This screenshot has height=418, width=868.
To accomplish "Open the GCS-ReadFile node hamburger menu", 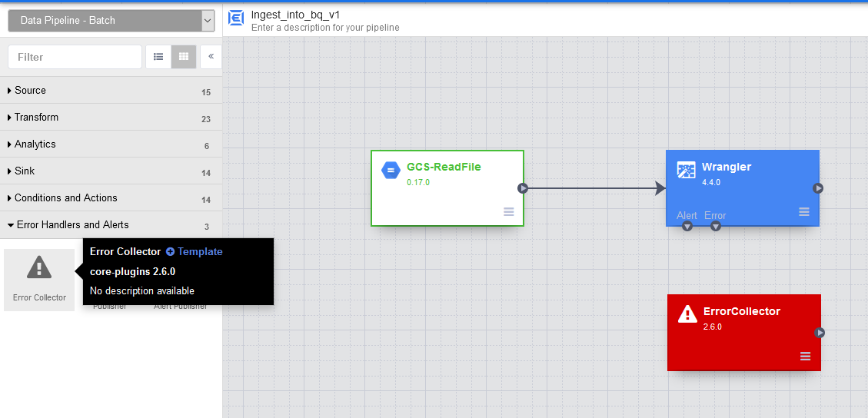I will point(509,212).
